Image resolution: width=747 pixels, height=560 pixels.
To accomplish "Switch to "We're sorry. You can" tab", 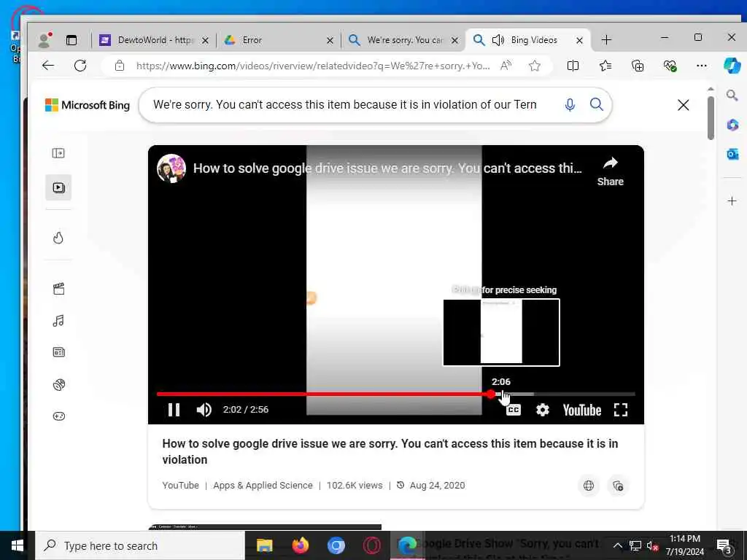I will coord(403,40).
